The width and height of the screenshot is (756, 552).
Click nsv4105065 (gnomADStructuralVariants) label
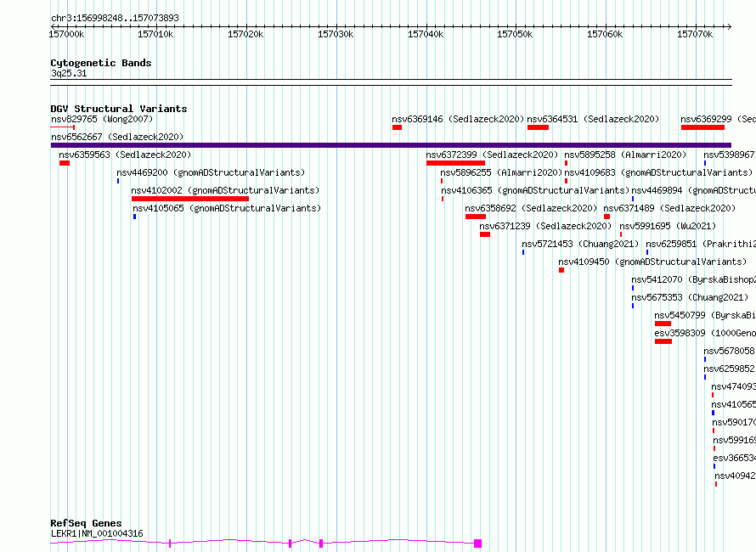click(x=227, y=208)
